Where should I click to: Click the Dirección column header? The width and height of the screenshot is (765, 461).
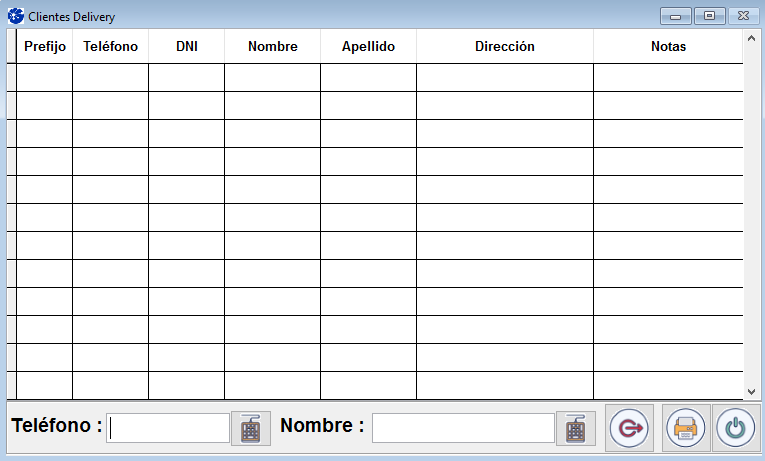(x=504, y=47)
